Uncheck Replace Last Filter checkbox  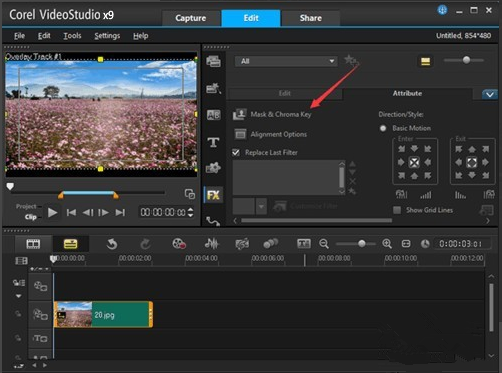pyautogui.click(x=236, y=153)
